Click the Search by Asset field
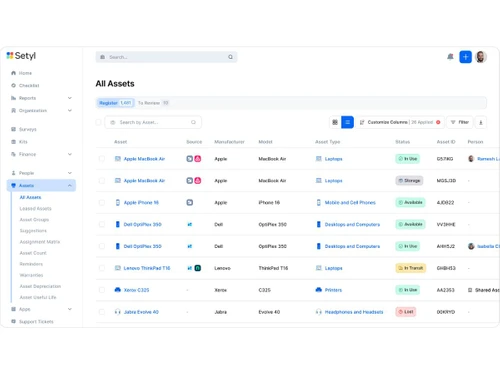500x375 pixels. [153, 122]
